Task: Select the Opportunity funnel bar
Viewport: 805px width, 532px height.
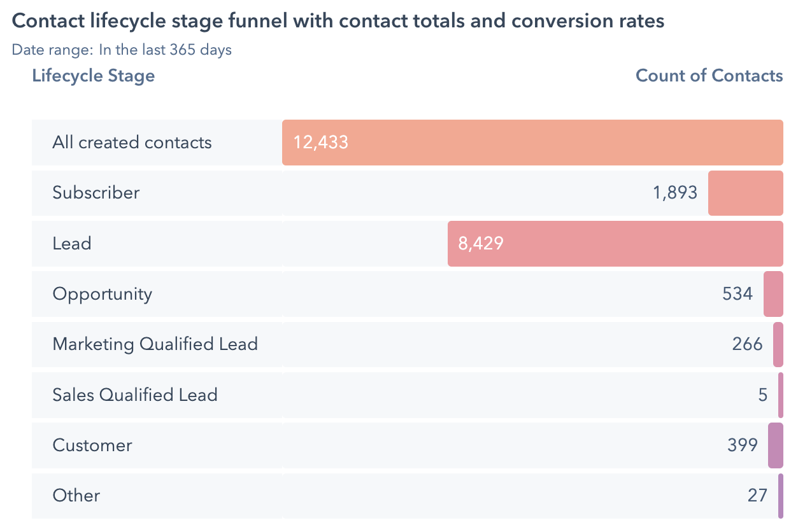Action: click(773, 294)
